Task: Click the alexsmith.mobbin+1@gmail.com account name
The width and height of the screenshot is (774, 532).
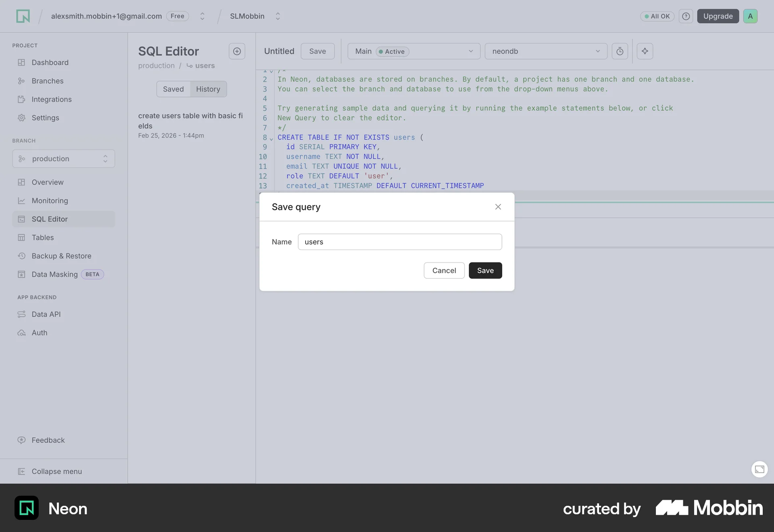Action: coord(106,16)
